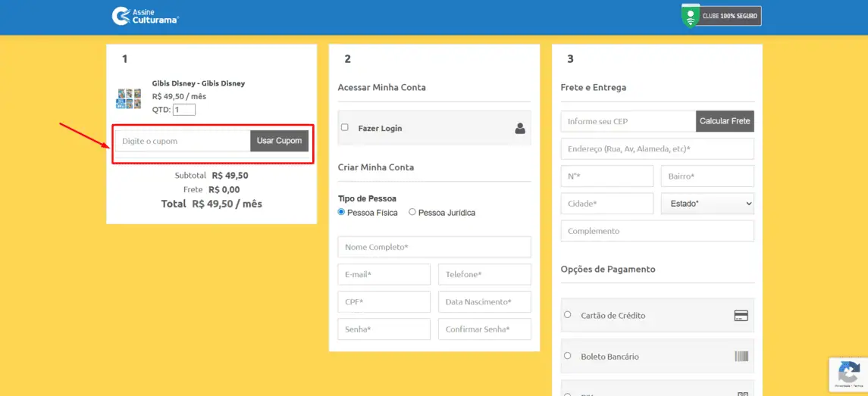The height and width of the screenshot is (396, 868).
Task: Focus the Informe seu CEP field
Action: (x=628, y=121)
